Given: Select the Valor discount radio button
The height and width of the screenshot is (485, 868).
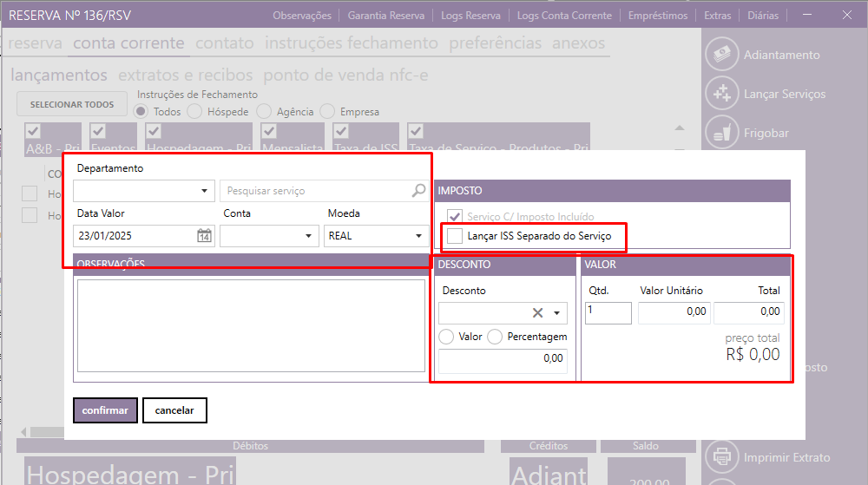Looking at the screenshot, I should pyautogui.click(x=447, y=337).
